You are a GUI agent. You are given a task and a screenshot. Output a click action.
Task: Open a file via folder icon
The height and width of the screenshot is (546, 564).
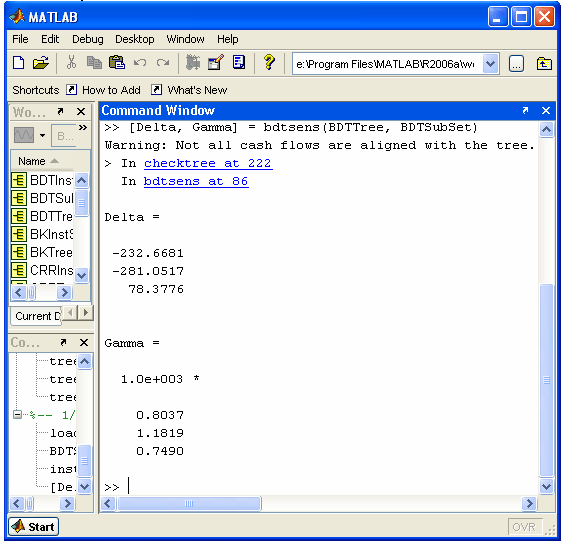click(x=41, y=63)
